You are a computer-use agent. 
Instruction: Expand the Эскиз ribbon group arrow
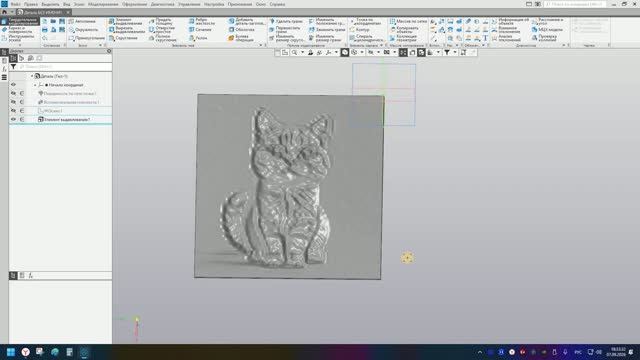(100, 45)
